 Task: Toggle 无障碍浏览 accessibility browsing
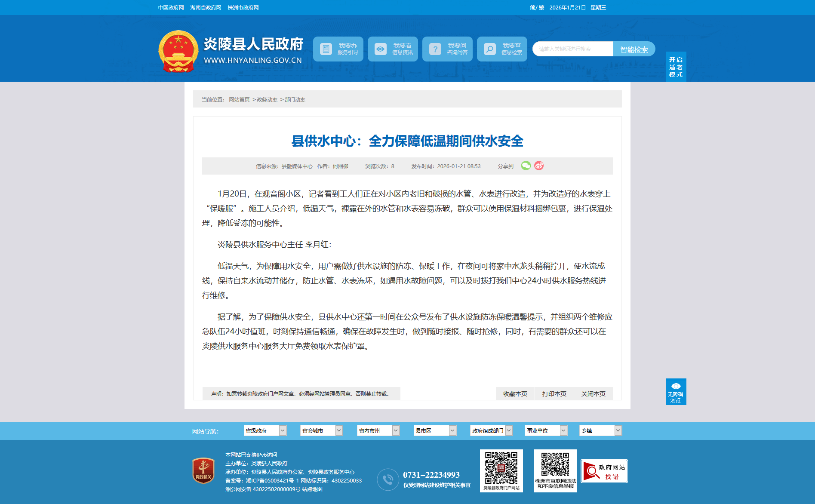[676, 392]
